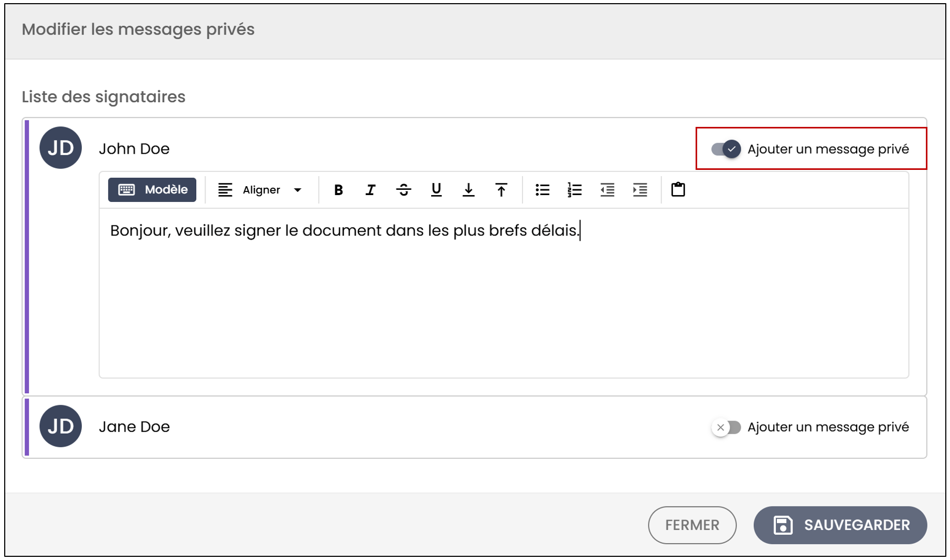Open the Modèle template button
This screenshot has height=560, width=950.
152,190
